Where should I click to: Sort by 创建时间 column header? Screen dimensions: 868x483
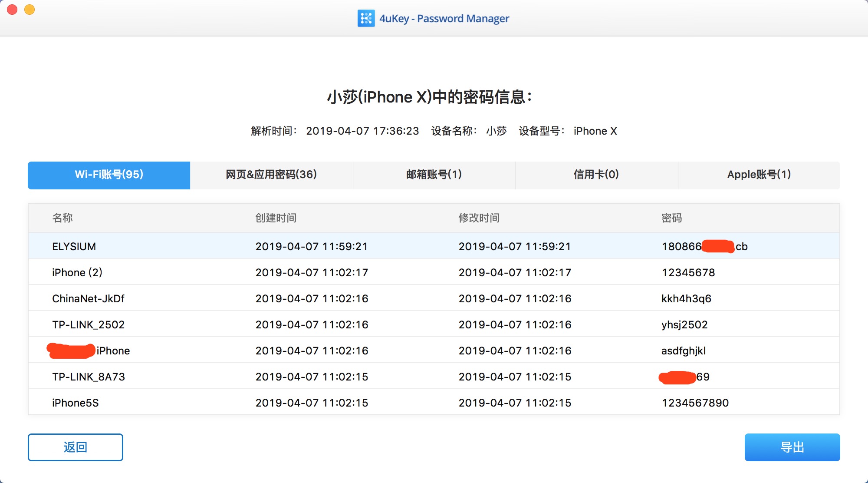(276, 218)
